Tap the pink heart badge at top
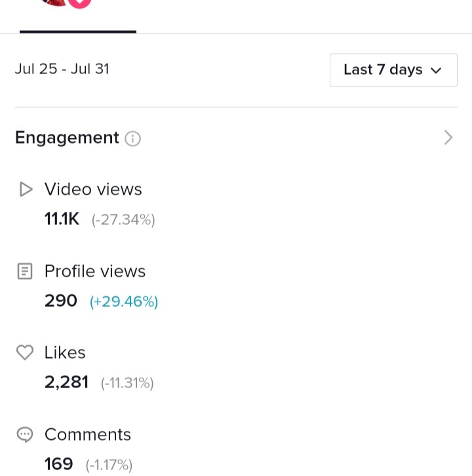 (x=79, y=4)
